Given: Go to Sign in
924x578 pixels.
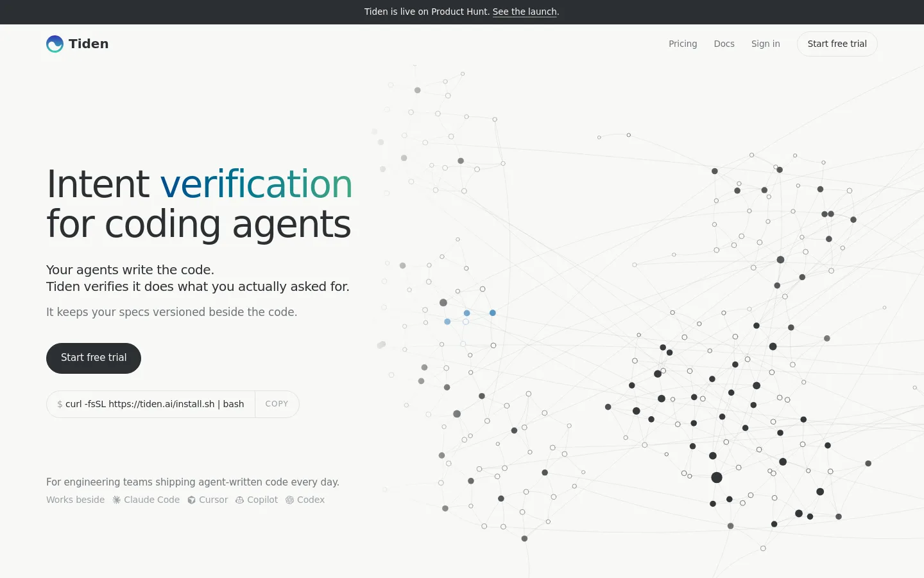Looking at the screenshot, I should click(x=766, y=44).
